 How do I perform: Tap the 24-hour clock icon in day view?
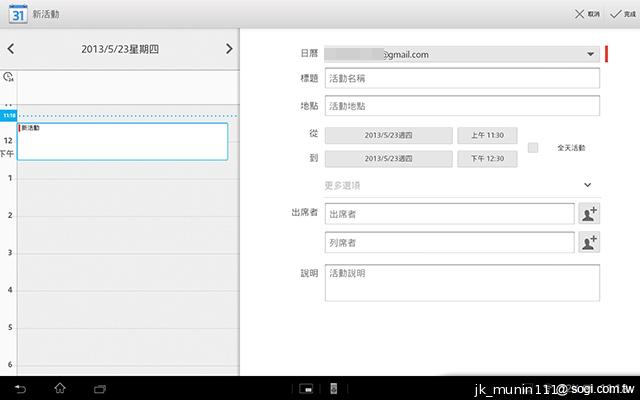pos(8,77)
